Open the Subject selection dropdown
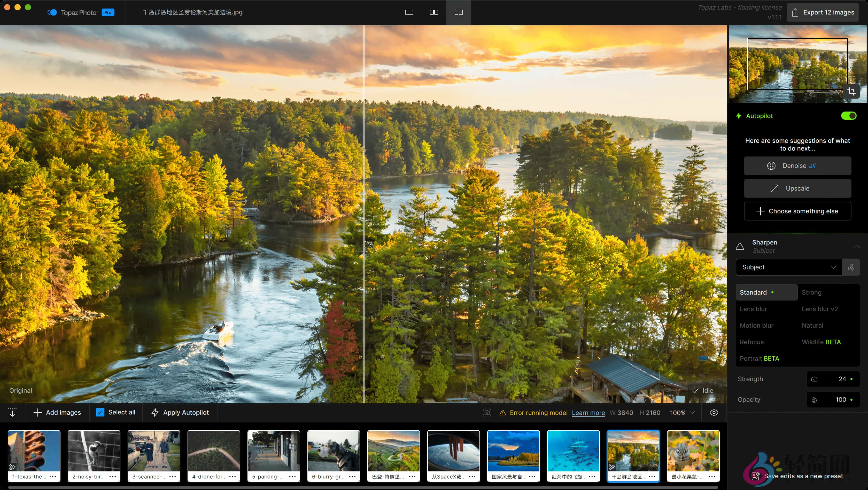 pyautogui.click(x=788, y=267)
